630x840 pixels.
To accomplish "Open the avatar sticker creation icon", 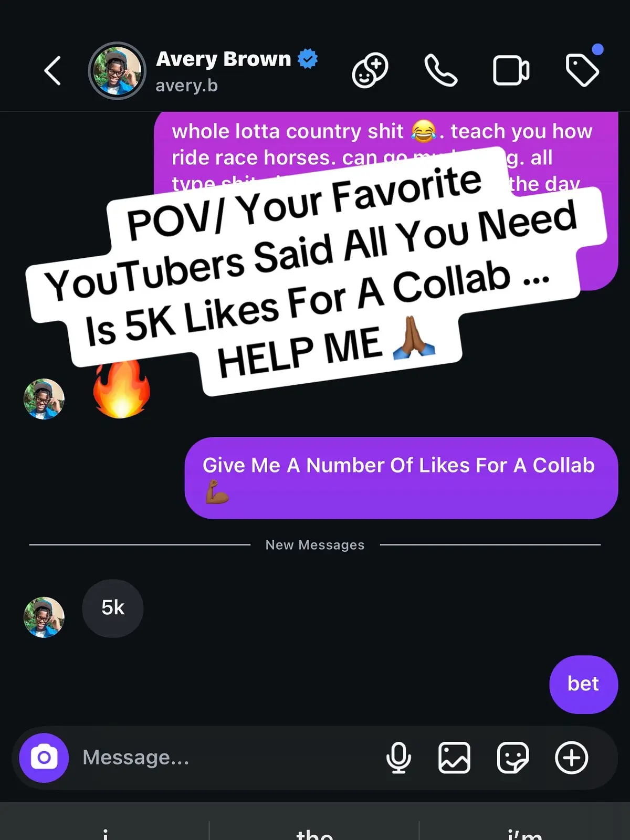I will click(x=370, y=70).
